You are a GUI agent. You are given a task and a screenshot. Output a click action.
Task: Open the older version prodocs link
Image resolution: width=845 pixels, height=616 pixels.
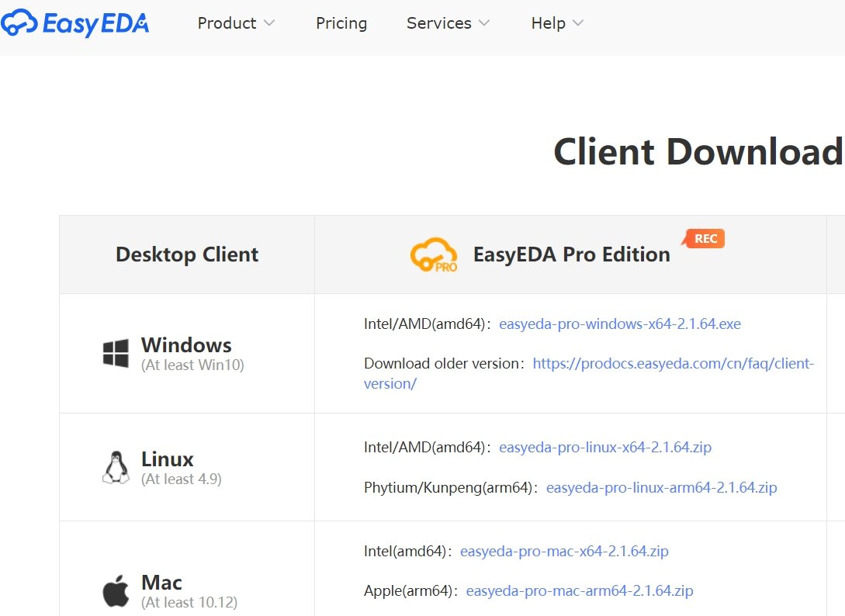pyautogui.click(x=673, y=363)
